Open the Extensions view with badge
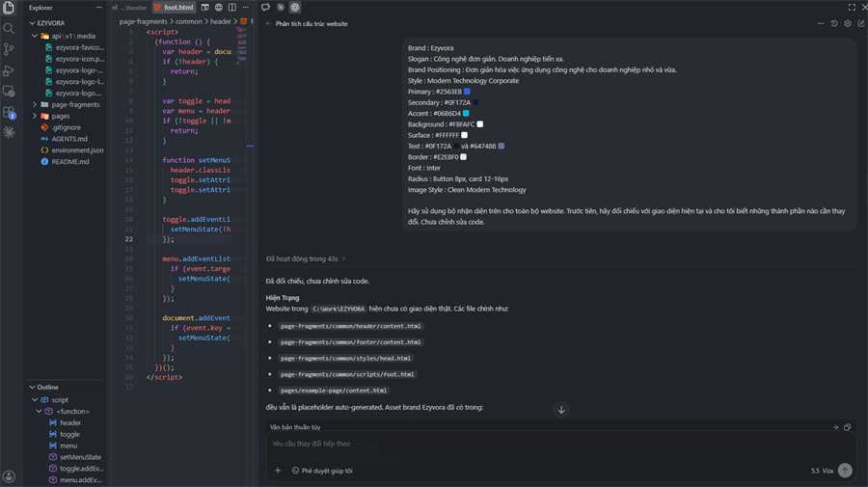This screenshot has width=868, height=487. [9, 112]
